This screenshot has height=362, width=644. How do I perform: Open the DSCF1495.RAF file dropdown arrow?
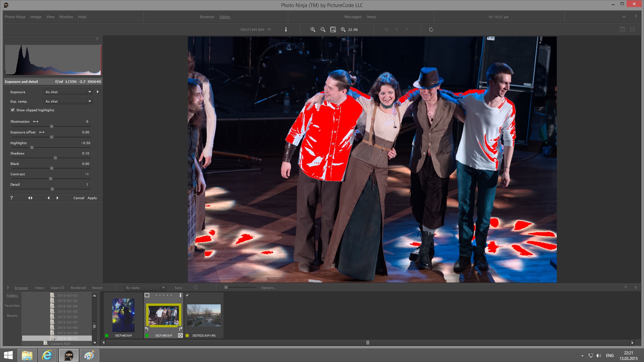coord(269,29)
